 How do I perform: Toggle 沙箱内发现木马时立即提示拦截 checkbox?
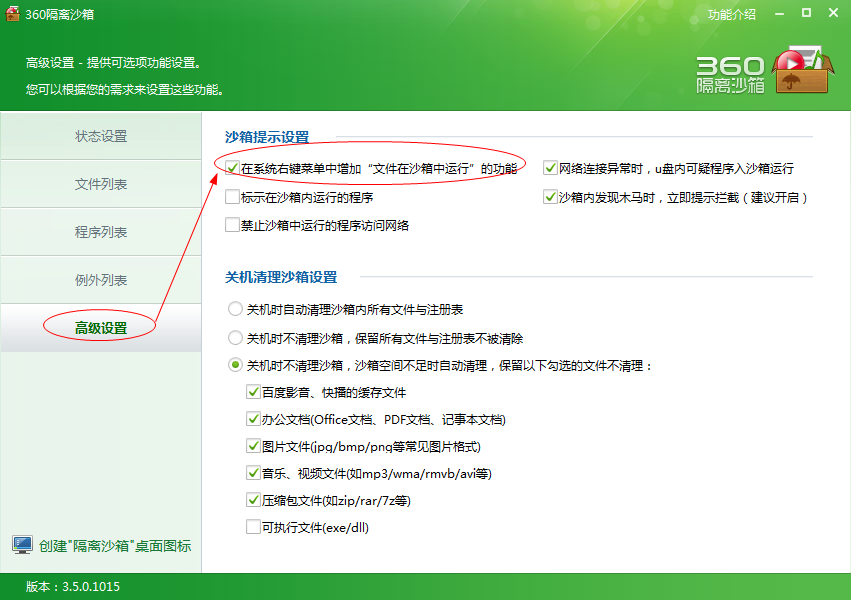pos(550,197)
